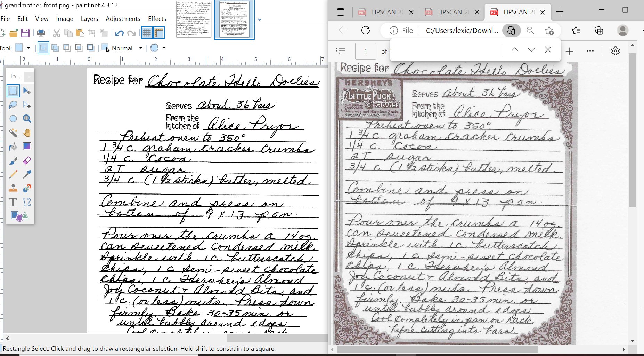Select the Magic Wand tool

[x=13, y=133]
